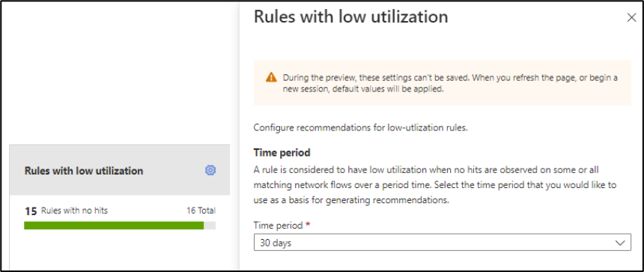Expand the Time period dropdown chevron
The image size is (644, 272).
[620, 243]
